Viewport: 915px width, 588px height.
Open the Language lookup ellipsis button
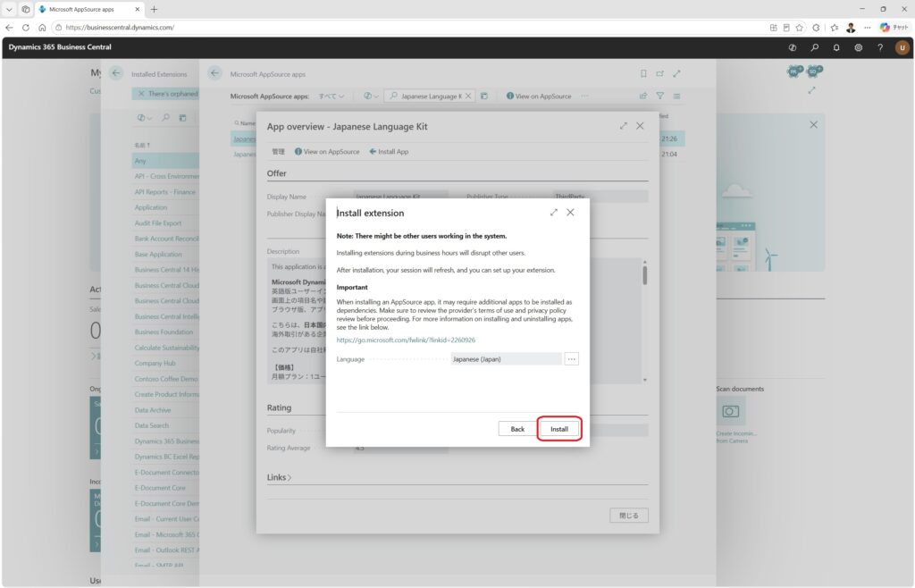(571, 359)
